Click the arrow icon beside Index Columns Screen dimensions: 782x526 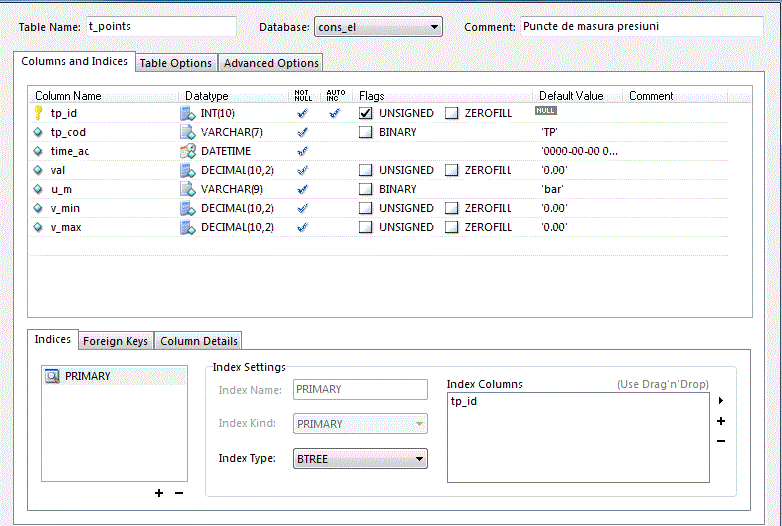tap(721, 401)
